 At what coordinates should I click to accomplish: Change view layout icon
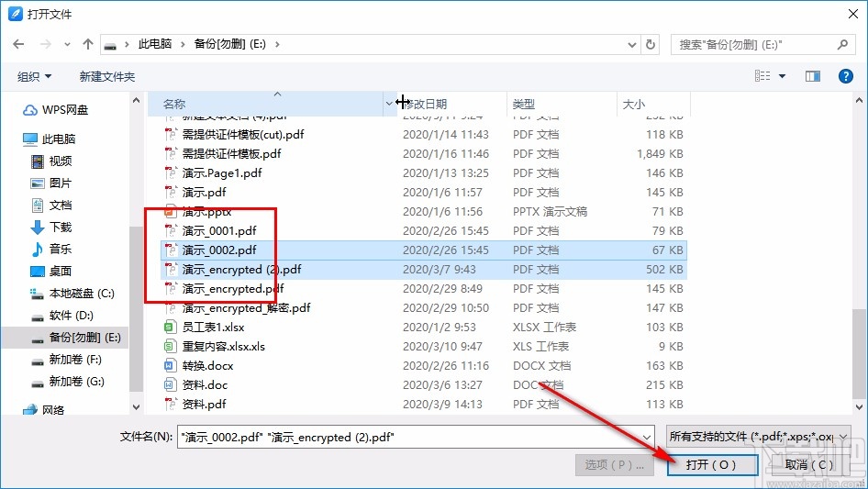pyautogui.click(x=762, y=76)
